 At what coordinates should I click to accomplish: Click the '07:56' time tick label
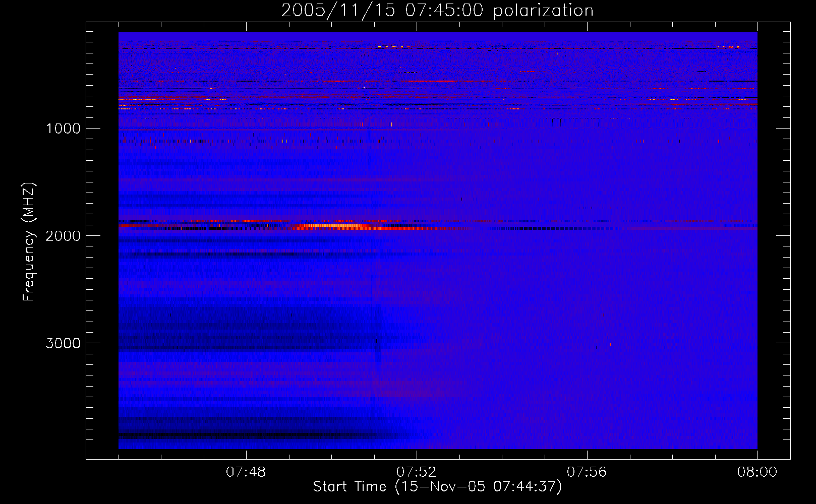tap(587, 472)
